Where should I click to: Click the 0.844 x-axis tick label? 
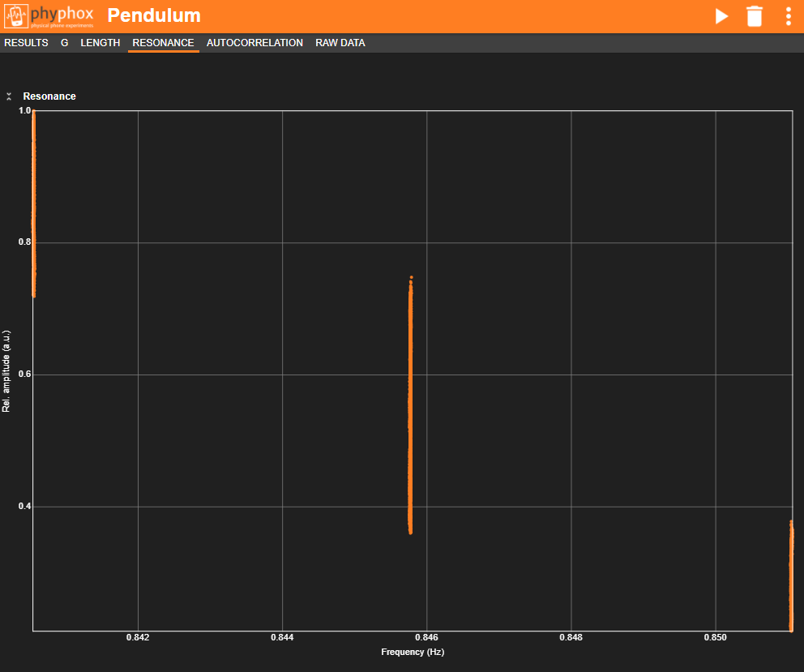[282, 637]
